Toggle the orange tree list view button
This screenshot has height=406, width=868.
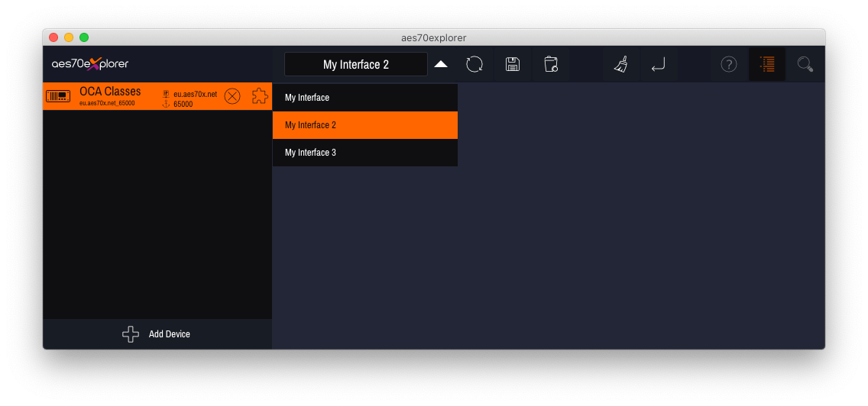pyautogui.click(x=766, y=65)
